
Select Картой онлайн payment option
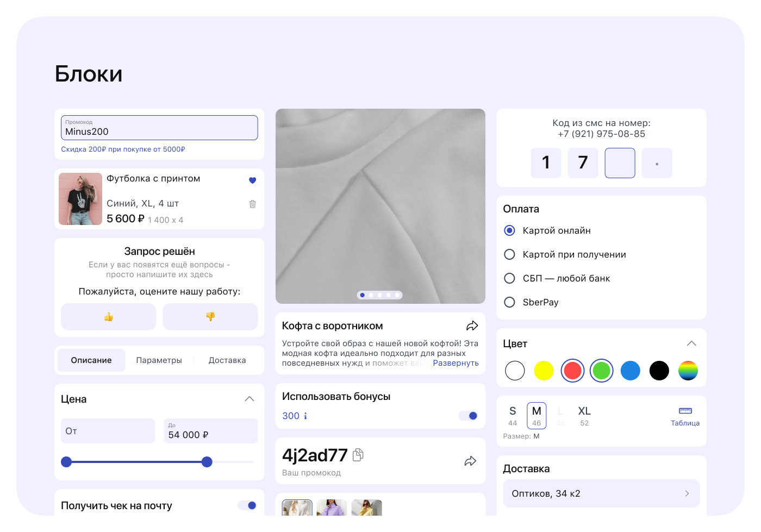[509, 230]
